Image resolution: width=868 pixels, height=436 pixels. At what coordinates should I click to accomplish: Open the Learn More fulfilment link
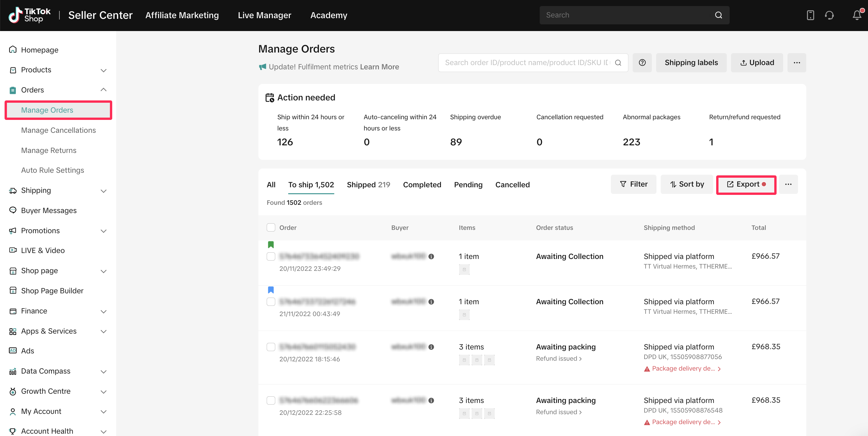pyautogui.click(x=380, y=67)
